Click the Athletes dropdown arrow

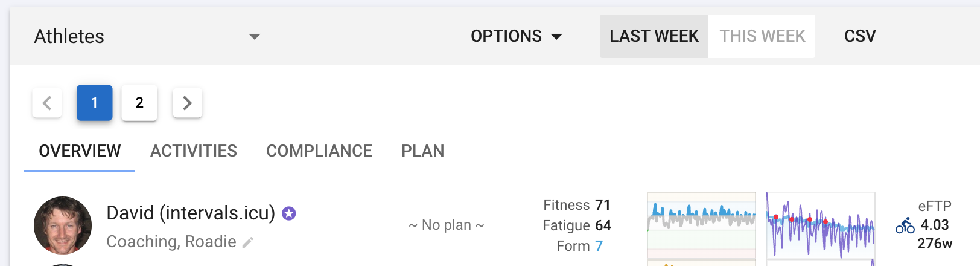point(255,36)
